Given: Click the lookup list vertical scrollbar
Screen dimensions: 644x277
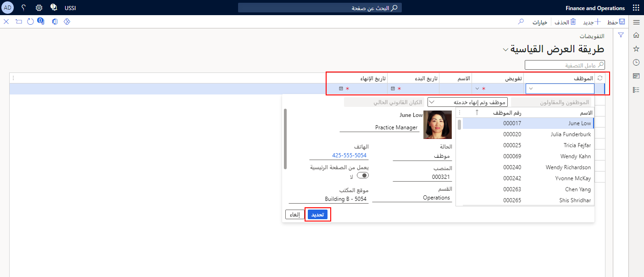Looking at the screenshot, I should tap(460, 125).
